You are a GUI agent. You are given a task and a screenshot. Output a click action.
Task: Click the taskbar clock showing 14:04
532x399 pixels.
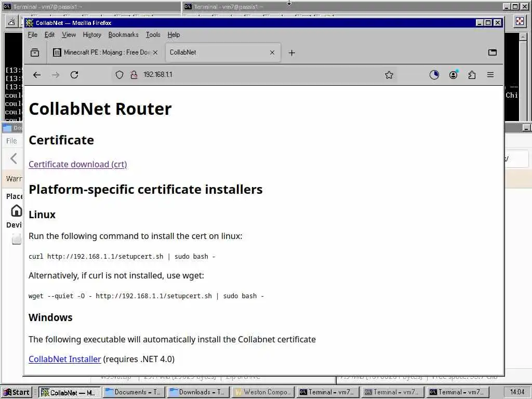pyautogui.click(x=517, y=392)
